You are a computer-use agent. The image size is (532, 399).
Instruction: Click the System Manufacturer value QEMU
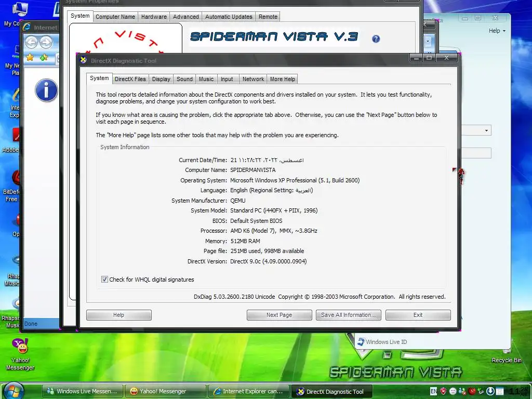click(x=237, y=201)
